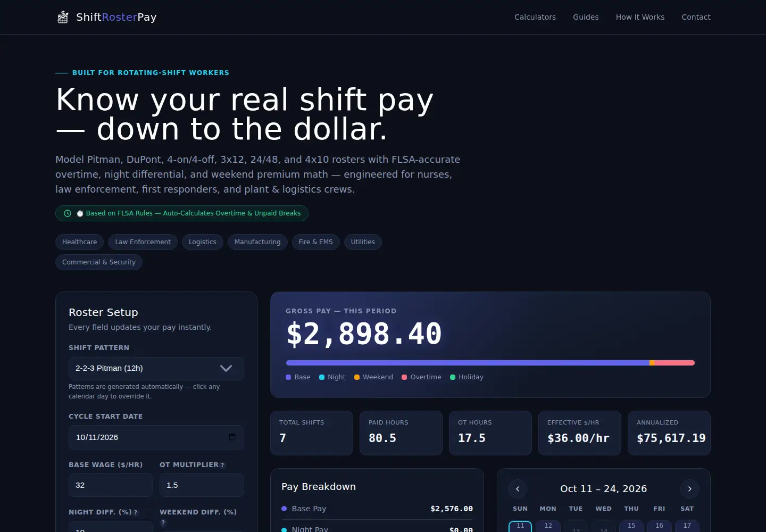Focus the OT Multiplier input field
766x532 pixels.
tap(202, 485)
